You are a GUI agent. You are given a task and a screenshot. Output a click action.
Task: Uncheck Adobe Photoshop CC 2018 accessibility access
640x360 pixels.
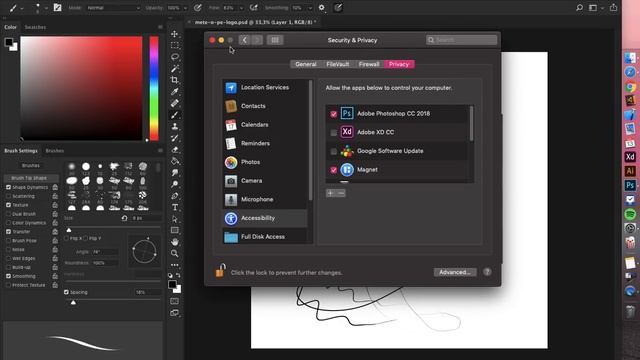(x=333, y=114)
